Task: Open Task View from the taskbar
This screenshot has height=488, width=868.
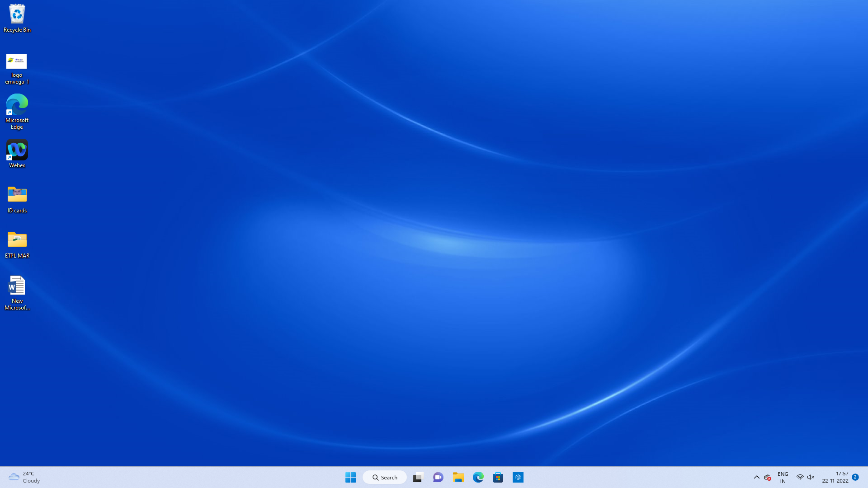Action: [x=418, y=477]
